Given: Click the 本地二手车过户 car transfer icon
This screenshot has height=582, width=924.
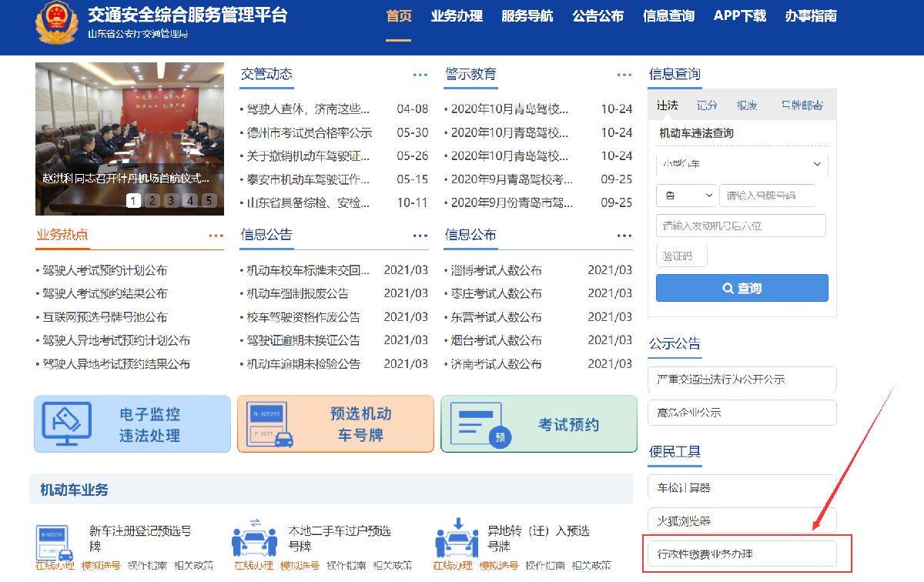Looking at the screenshot, I should click(254, 538).
